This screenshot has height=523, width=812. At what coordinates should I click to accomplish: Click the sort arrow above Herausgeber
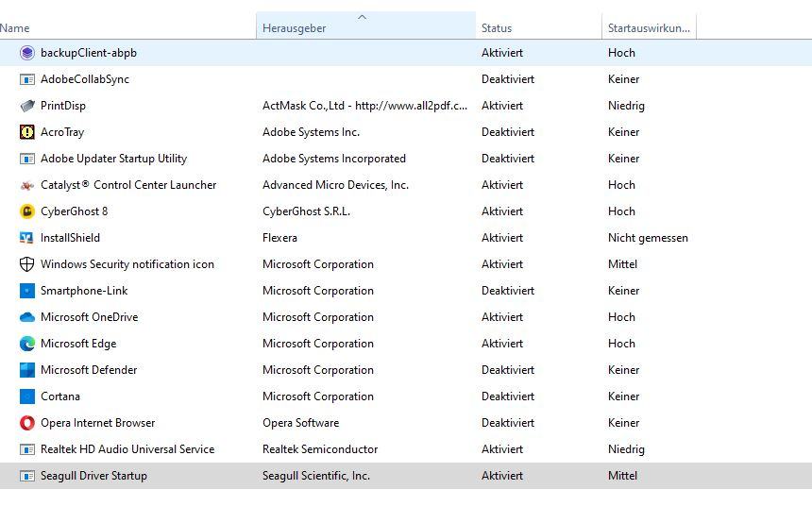coord(362,17)
